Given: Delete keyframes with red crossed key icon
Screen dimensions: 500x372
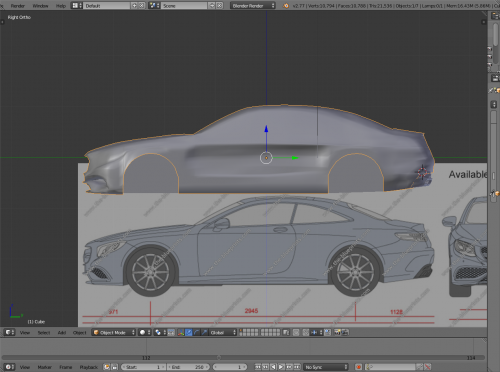Looking at the screenshot, I should coord(427,367).
